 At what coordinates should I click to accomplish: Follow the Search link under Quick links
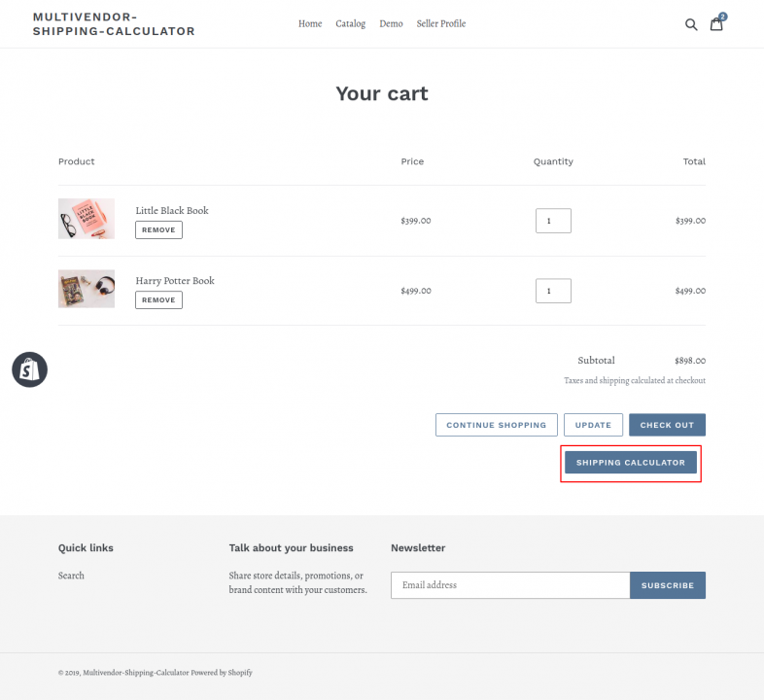pos(71,576)
